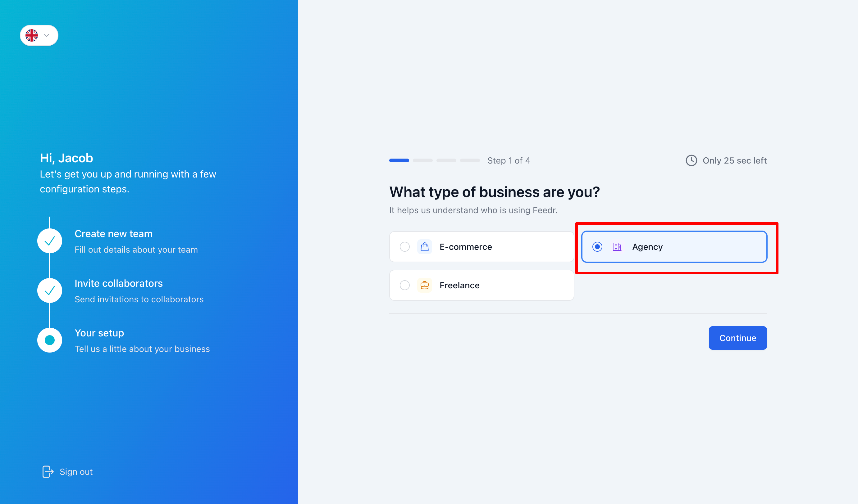Click the Your setup current step indicator
858x504 pixels.
[50, 340]
